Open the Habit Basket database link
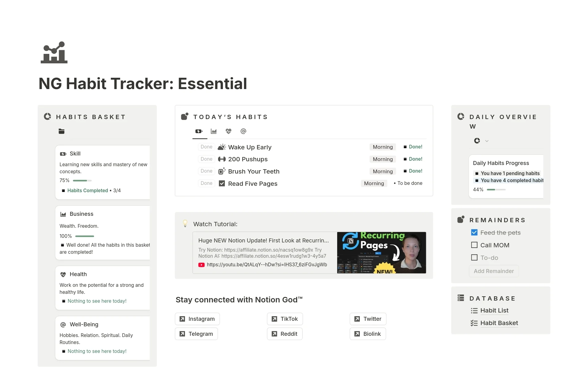The width and height of the screenshot is (588, 367). [x=499, y=323]
